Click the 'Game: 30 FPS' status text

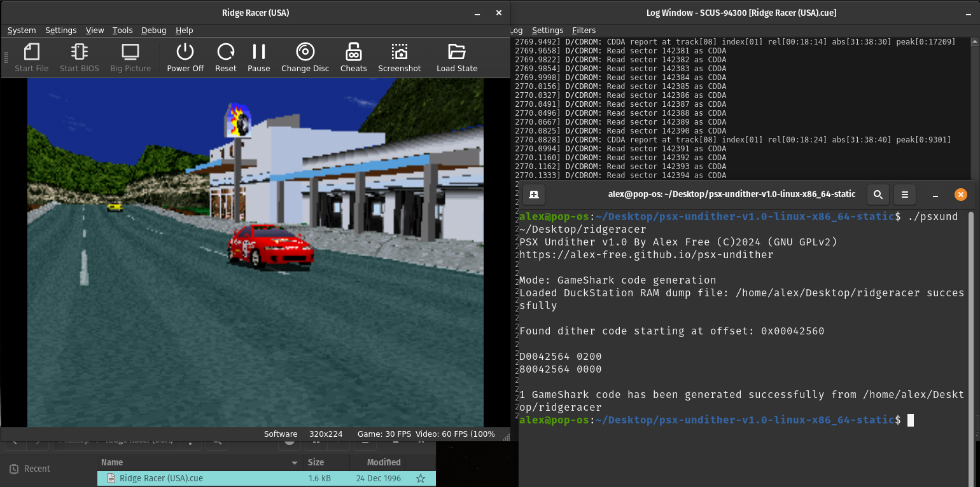384,434
